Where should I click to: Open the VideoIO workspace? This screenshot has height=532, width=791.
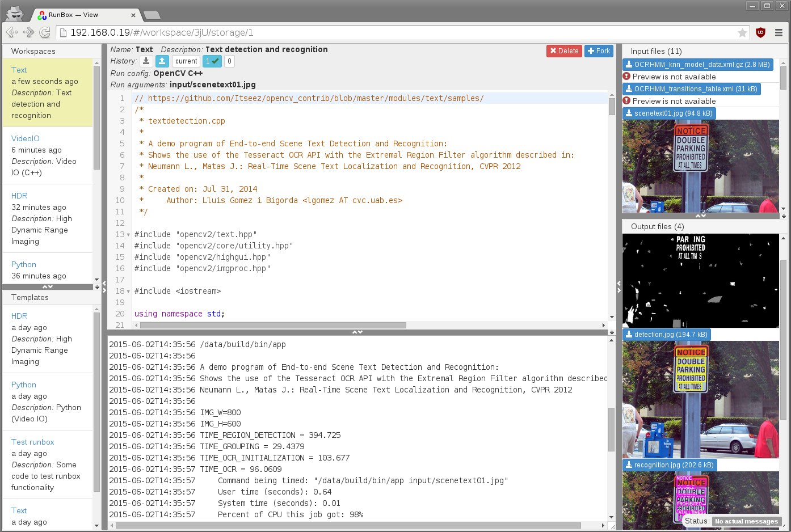click(x=26, y=138)
